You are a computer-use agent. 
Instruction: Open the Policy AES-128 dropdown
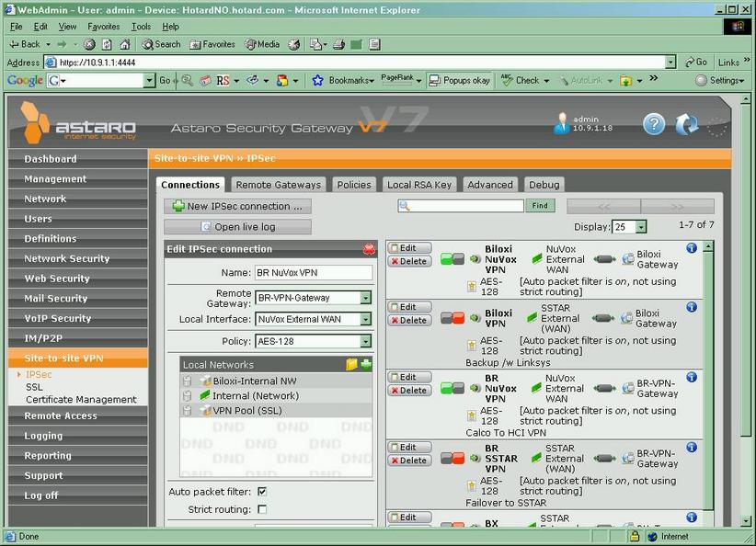pos(366,341)
